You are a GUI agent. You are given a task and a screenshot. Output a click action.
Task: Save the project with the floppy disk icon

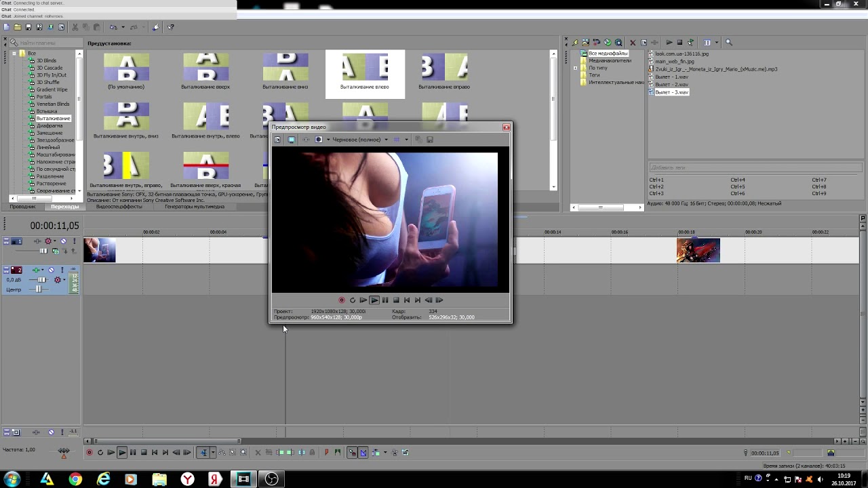point(28,27)
